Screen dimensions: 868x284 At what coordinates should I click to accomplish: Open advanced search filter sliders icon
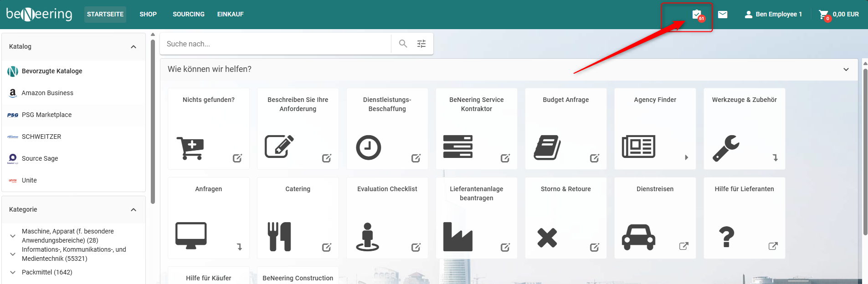421,44
